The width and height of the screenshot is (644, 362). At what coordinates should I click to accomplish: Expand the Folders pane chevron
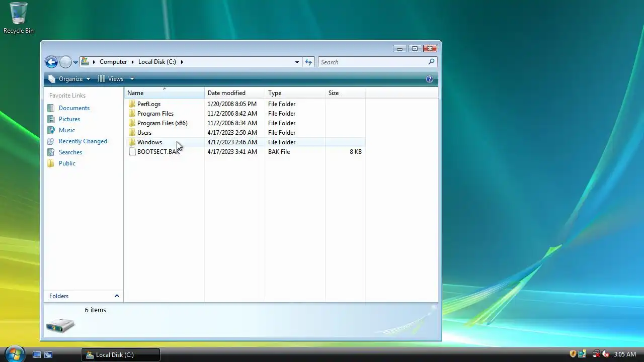click(x=117, y=296)
